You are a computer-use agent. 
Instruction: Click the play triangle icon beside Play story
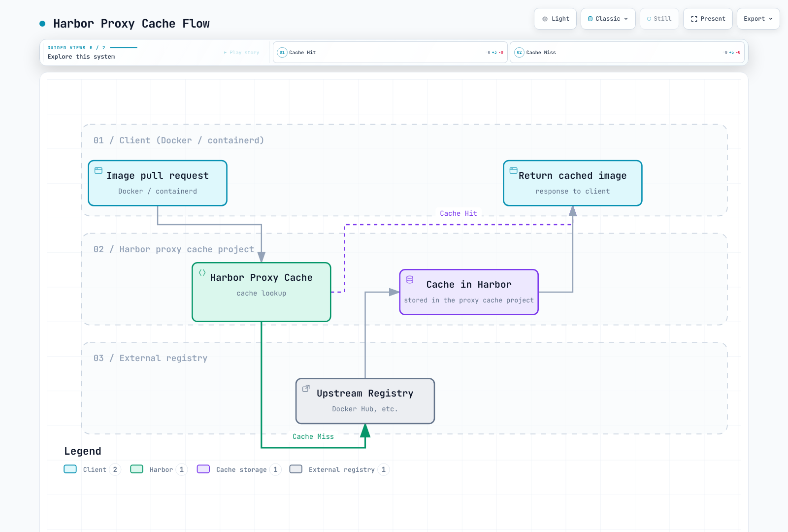pyautogui.click(x=225, y=52)
